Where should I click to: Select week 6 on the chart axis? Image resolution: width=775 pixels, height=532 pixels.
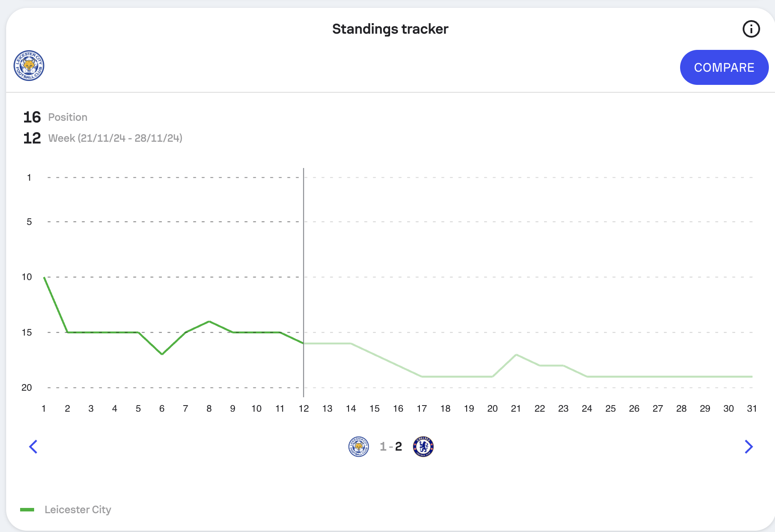click(162, 409)
